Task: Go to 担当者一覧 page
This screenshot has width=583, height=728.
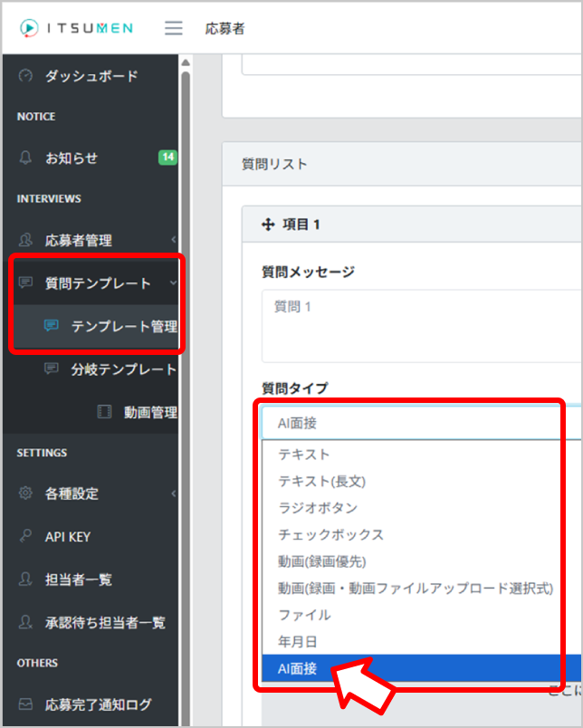Action: coord(79,579)
